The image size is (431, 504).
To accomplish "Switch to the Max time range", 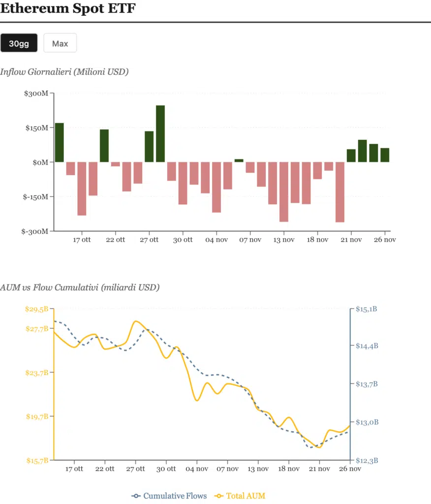I will (x=60, y=43).
